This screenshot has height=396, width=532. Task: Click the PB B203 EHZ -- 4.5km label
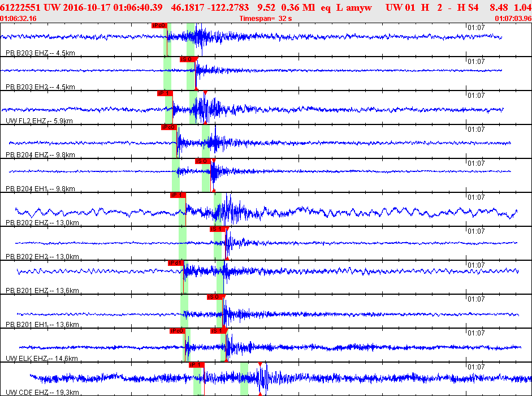(x=40, y=53)
